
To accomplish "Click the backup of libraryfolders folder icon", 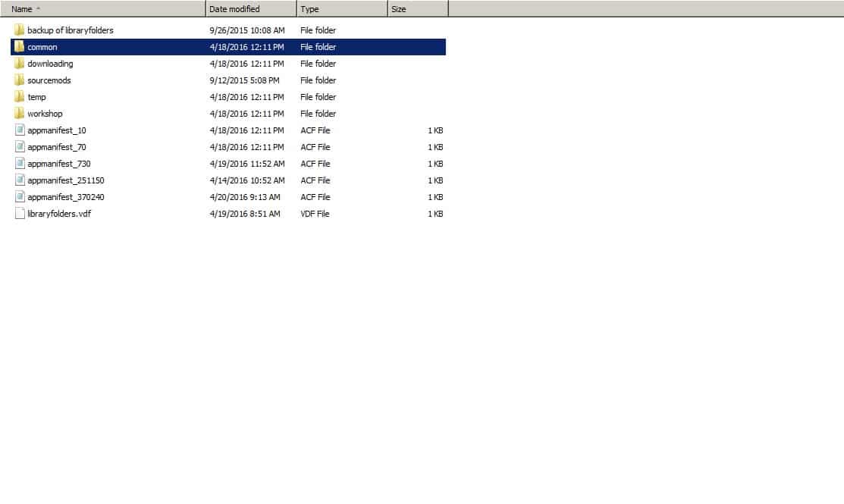I will 20,30.
